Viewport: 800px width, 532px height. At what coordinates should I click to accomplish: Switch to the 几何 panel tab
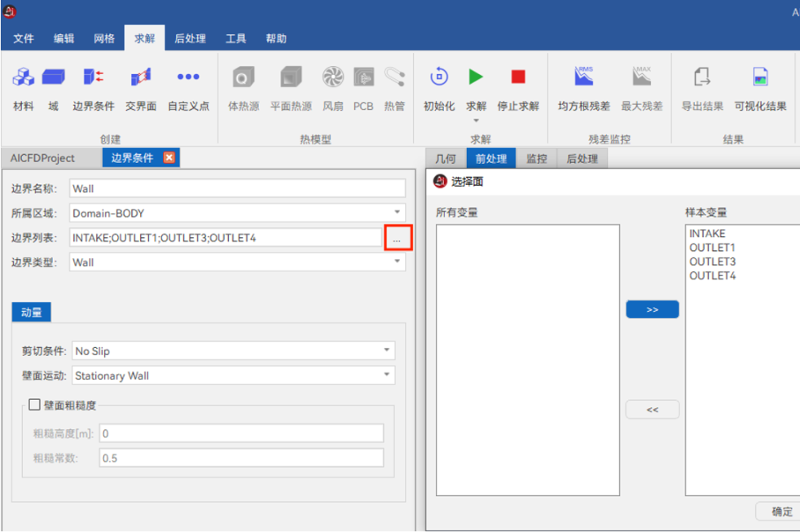tap(446, 159)
